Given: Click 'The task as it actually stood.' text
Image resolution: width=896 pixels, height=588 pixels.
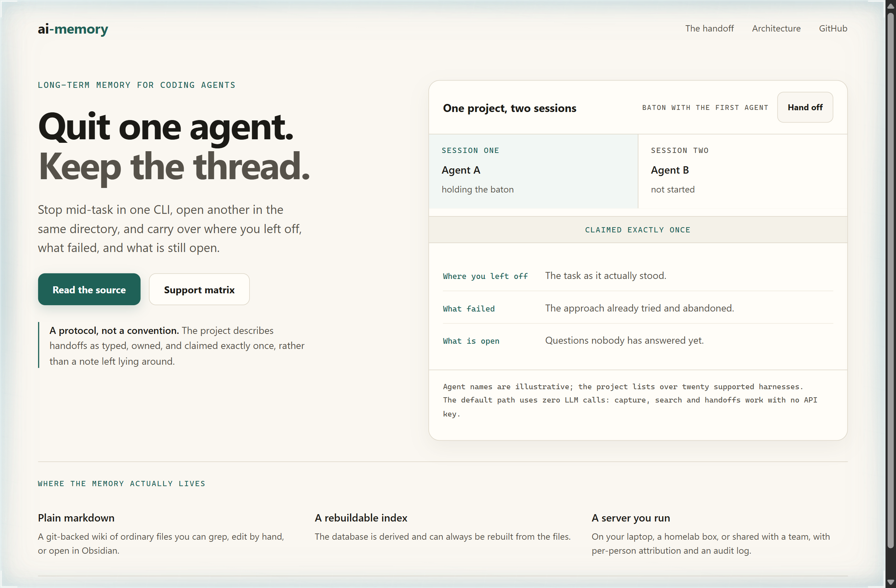Looking at the screenshot, I should tap(605, 276).
